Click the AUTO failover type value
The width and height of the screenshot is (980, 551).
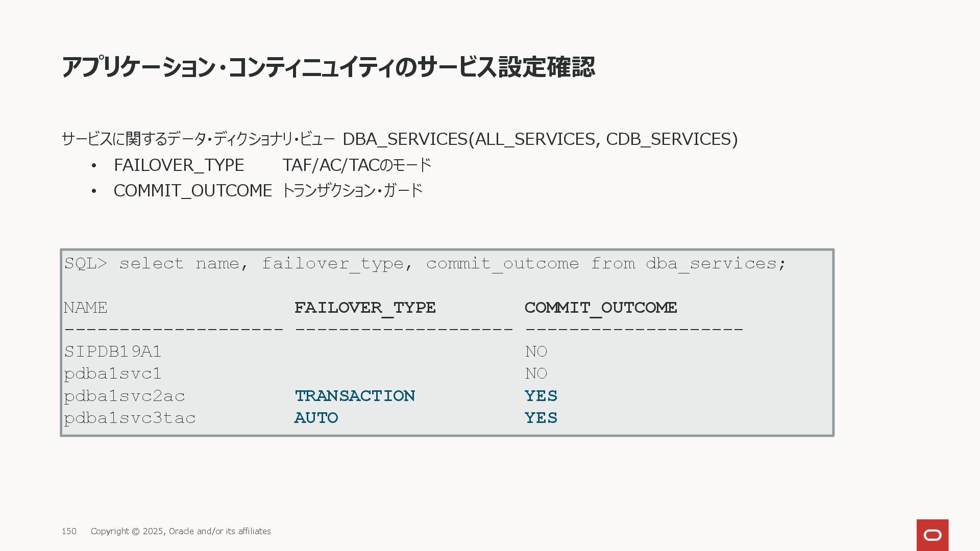[316, 418]
